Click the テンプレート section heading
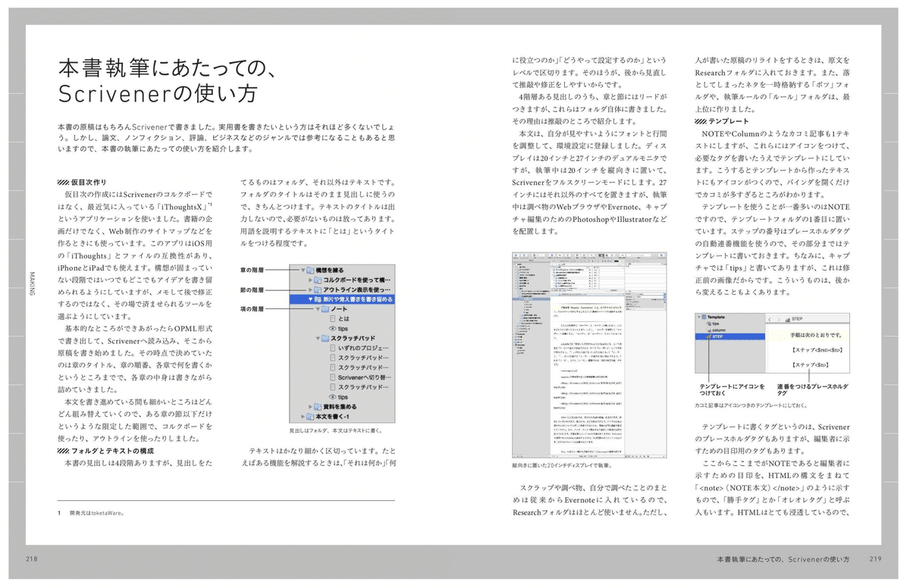Viewport: 910px width, 588px height. [x=721, y=121]
